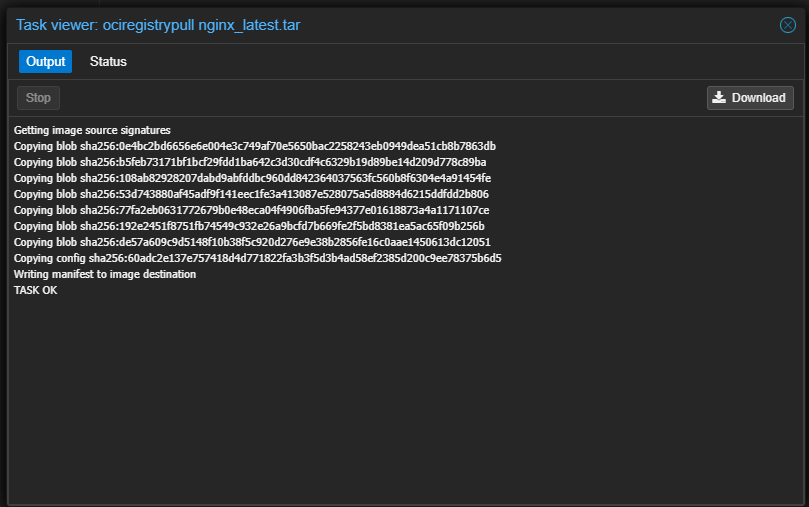Select the blob line starting sha256:77fa2eb0
The image size is (809, 507).
point(251,210)
